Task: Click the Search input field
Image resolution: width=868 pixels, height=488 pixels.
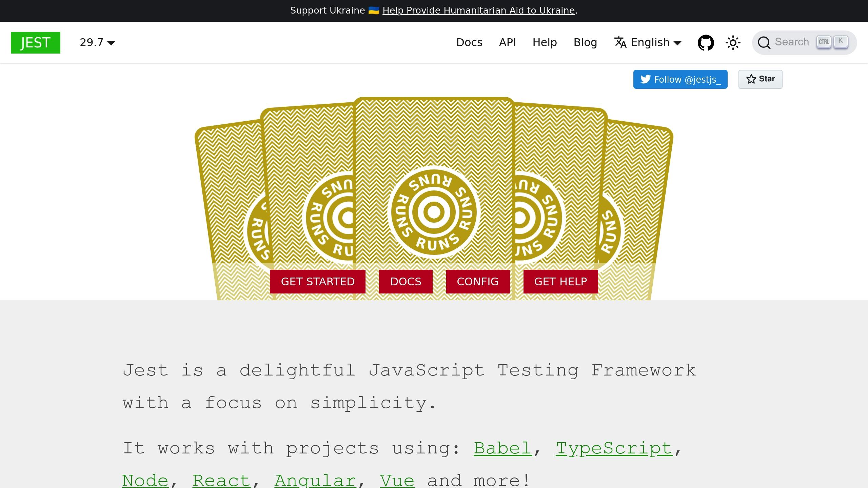Action: [x=804, y=43]
